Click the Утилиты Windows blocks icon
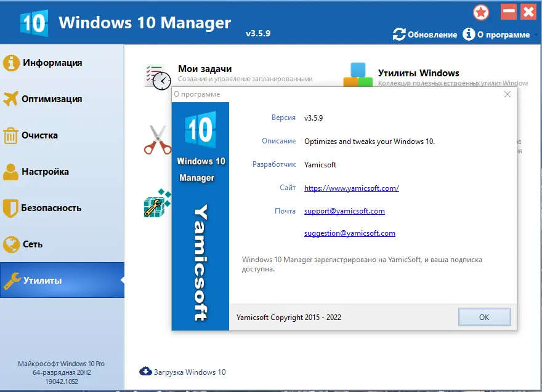The width and height of the screenshot is (542, 392). [x=358, y=73]
